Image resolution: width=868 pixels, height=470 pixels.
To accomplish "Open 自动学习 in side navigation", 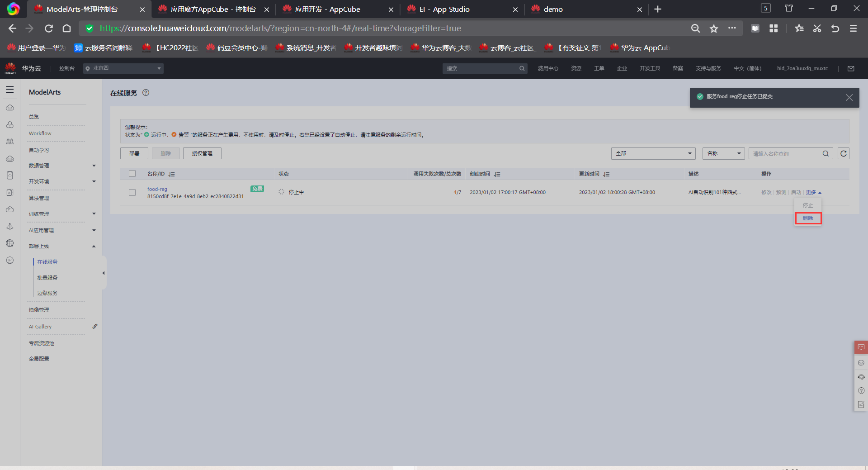I will coord(39,150).
